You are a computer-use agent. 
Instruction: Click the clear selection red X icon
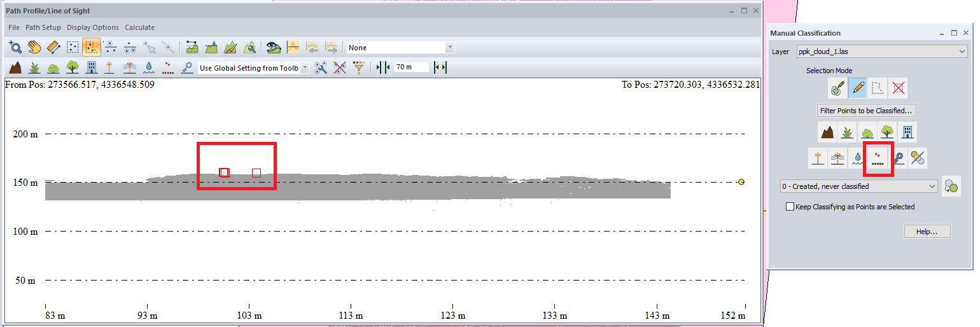tap(898, 88)
